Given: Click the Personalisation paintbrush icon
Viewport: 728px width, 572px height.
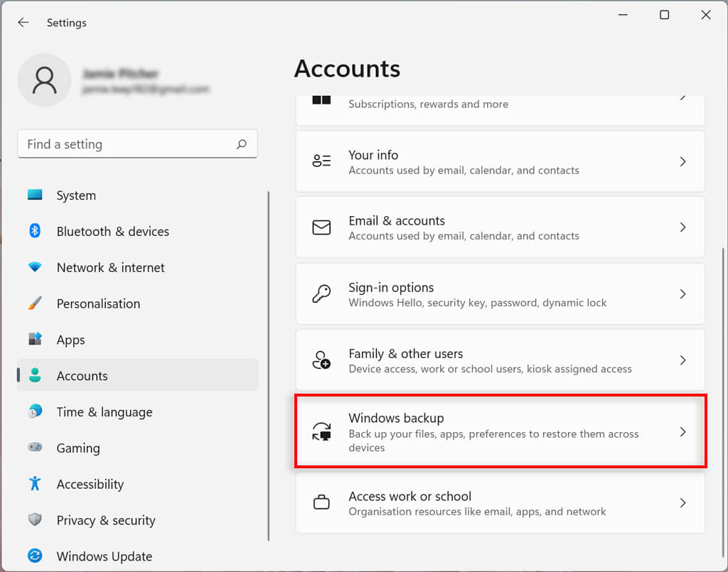Looking at the screenshot, I should 35,303.
